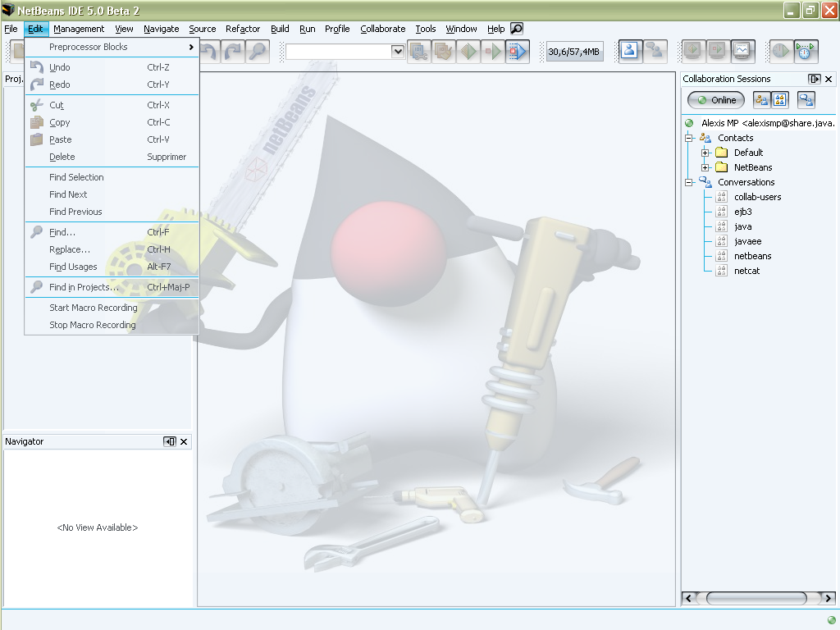Image resolution: width=840 pixels, height=630 pixels.
Task: Expand the Default contacts folder
Action: (705, 153)
